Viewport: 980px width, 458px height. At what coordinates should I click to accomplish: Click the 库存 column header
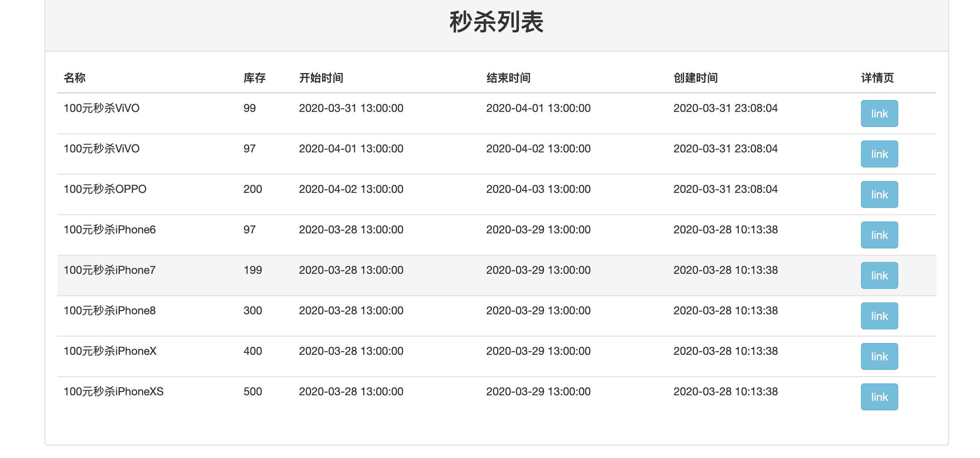(x=254, y=78)
